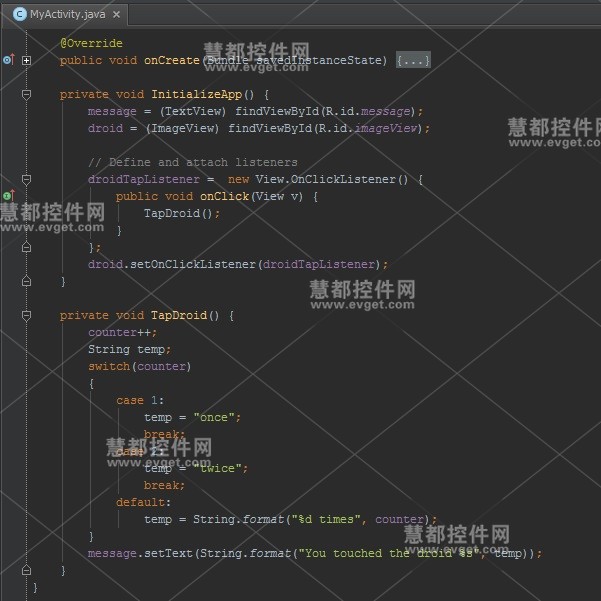Click the class icon on the MyActivity.java tab
Image resolution: width=601 pixels, height=601 pixels.
(x=19, y=15)
